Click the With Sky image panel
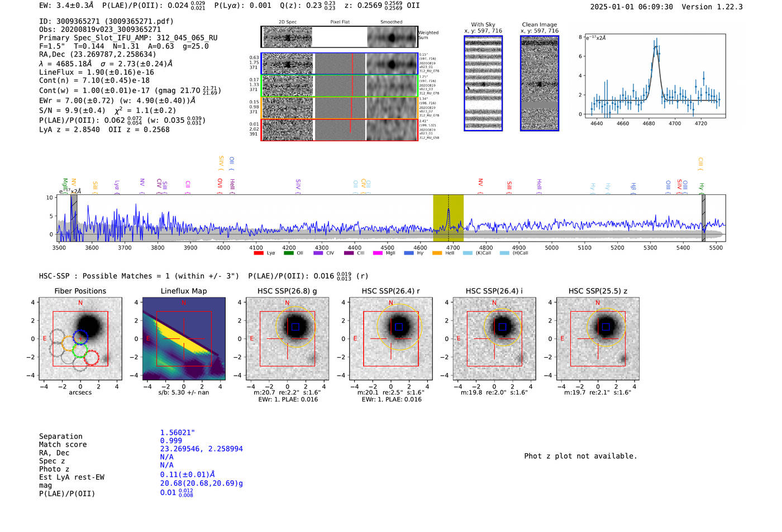 pos(483,83)
